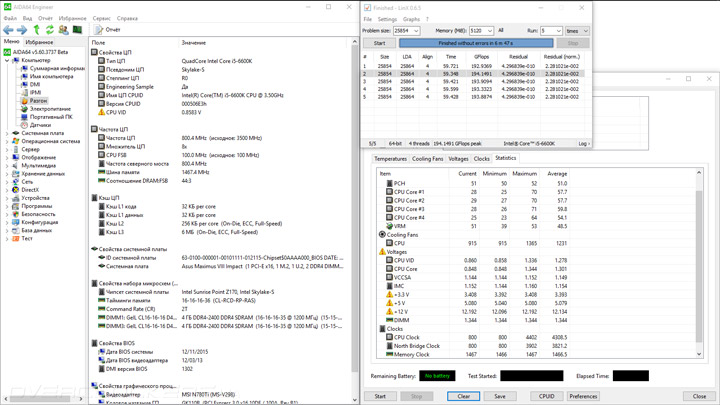The image size is (720, 405).
Task: Open the Preferences button
Action: pyautogui.click(x=583, y=396)
